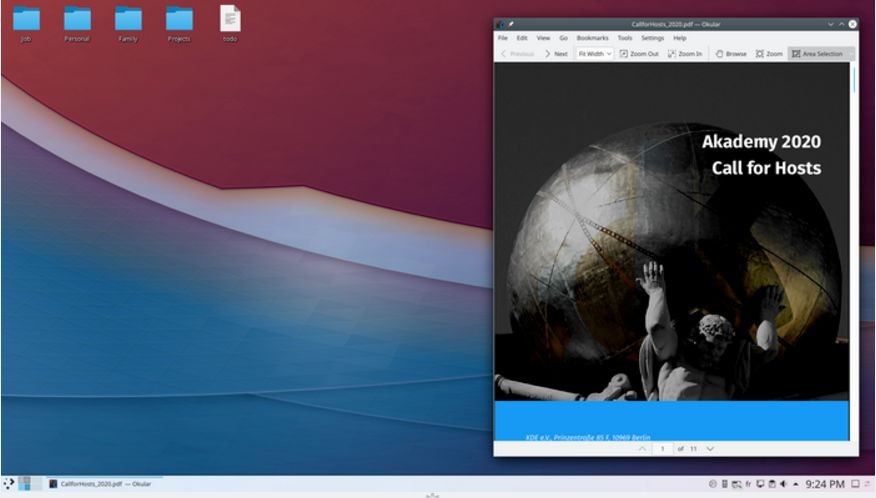Click the page number input field
Image resolution: width=876 pixels, height=498 pixels.
(x=663, y=449)
